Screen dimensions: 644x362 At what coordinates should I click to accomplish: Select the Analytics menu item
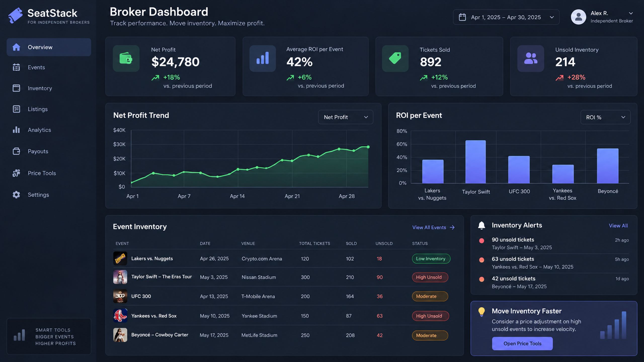49,130
